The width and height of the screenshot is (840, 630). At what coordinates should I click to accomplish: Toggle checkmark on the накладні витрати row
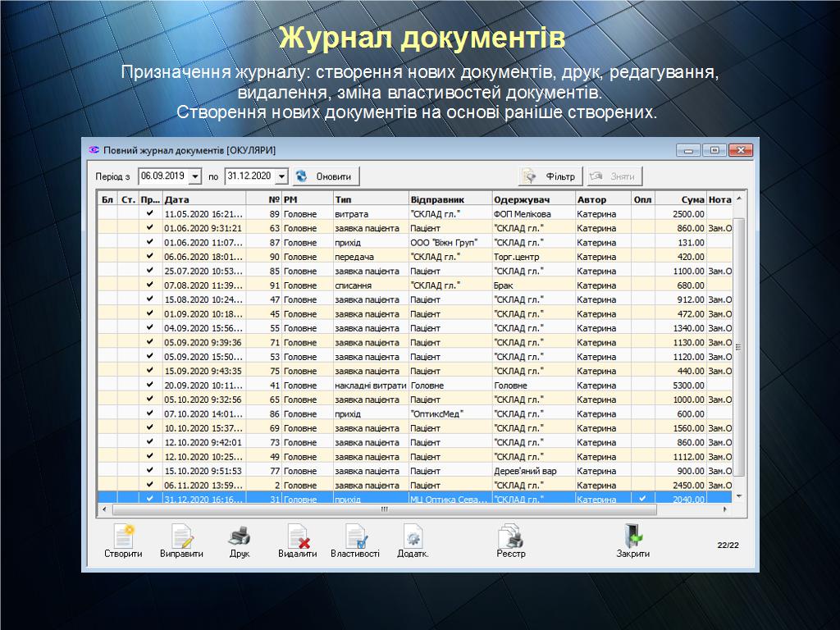click(x=149, y=385)
